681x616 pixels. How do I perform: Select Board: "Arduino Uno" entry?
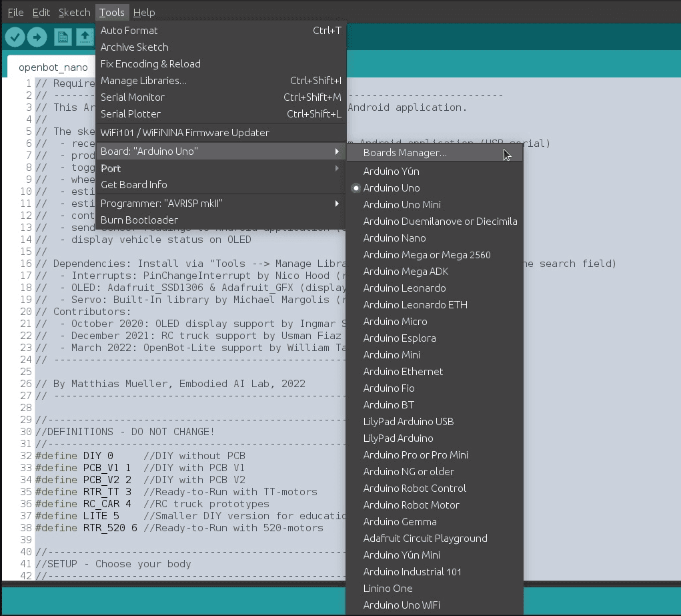click(x=221, y=151)
